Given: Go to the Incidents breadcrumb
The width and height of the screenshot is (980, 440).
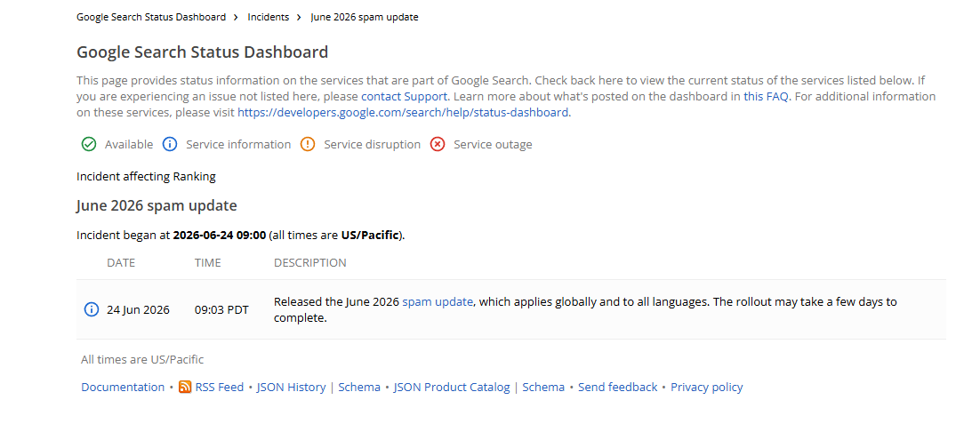Looking at the screenshot, I should point(269,17).
